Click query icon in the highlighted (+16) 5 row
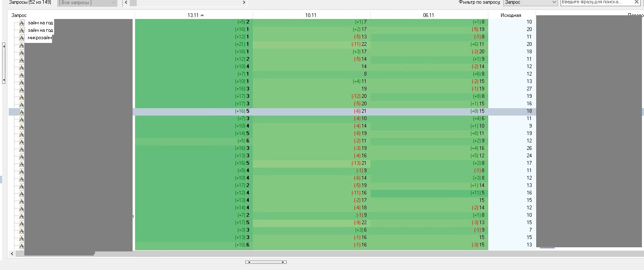644x270 pixels. 21,112
